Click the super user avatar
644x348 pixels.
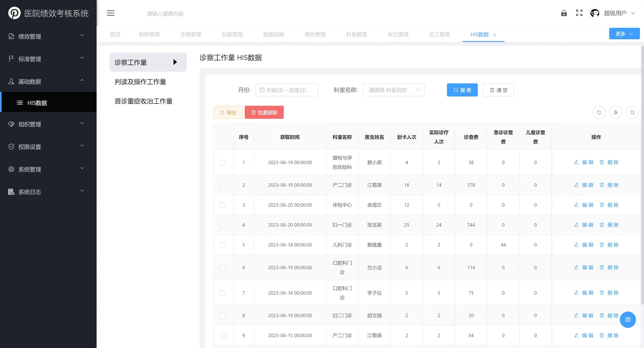pos(595,13)
